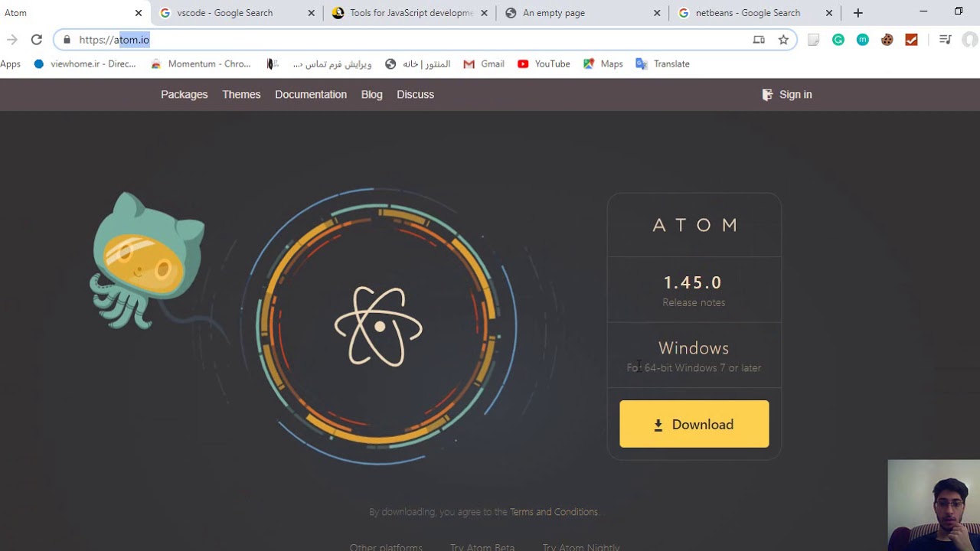Open the Translate bookmark

point(663,64)
